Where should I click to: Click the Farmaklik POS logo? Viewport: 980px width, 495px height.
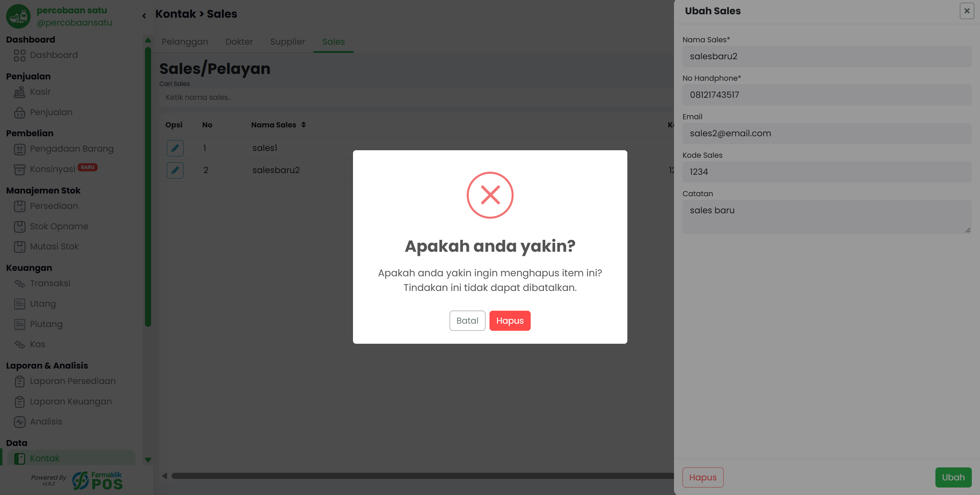click(97, 481)
